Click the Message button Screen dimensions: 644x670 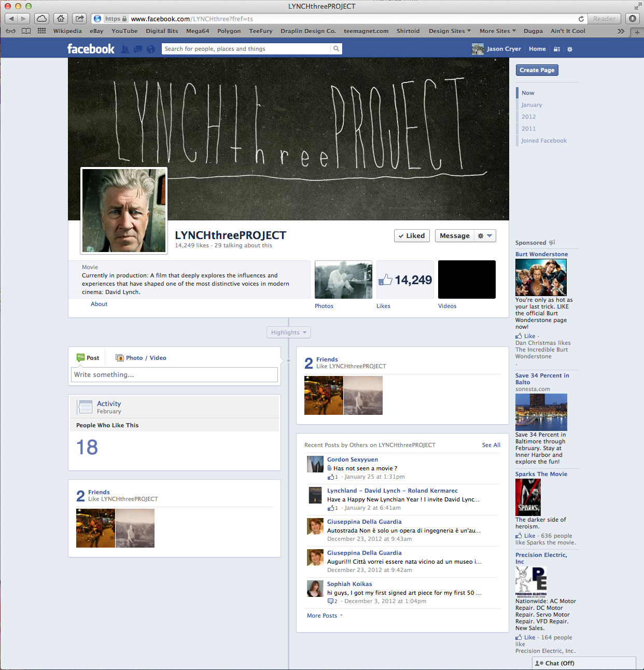455,235
